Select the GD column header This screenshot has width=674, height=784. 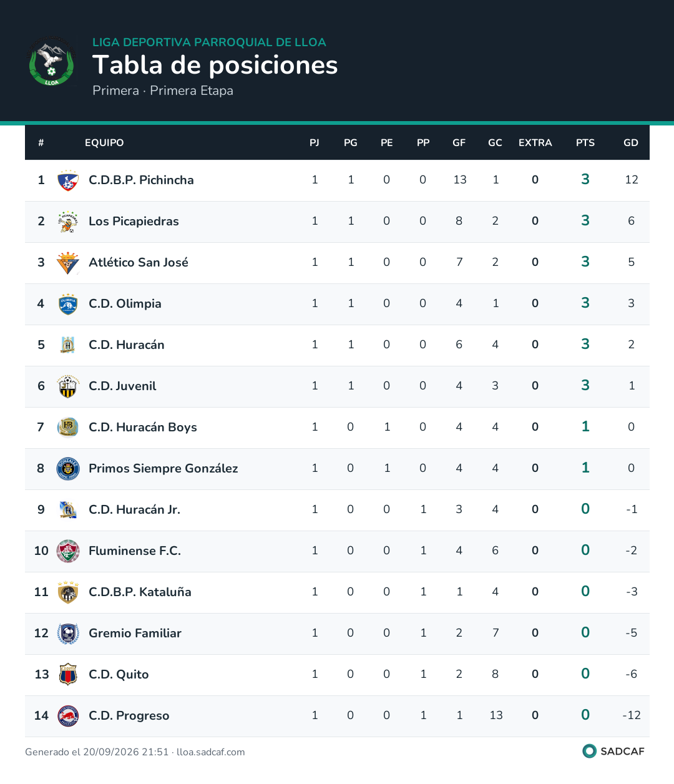[x=631, y=143]
